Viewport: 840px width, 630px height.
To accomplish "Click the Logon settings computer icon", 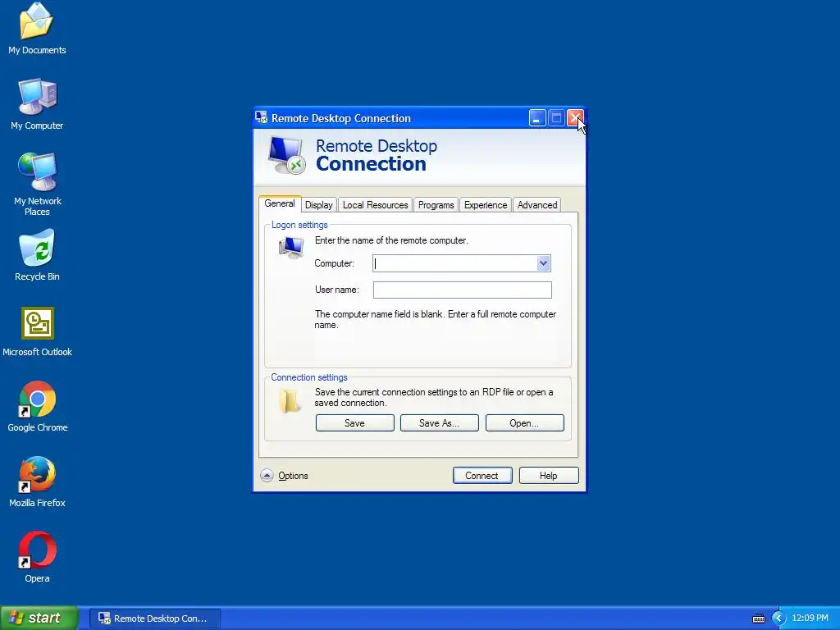I will click(x=291, y=248).
